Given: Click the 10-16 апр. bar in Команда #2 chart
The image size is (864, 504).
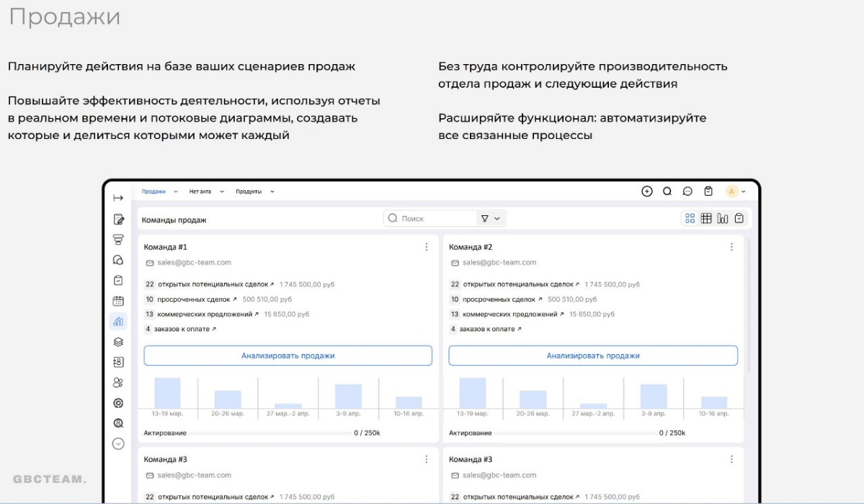Looking at the screenshot, I should coord(713,402).
